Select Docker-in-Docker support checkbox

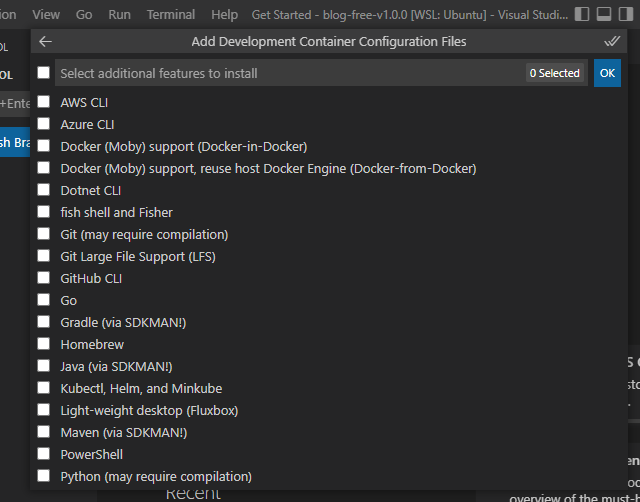click(x=43, y=146)
